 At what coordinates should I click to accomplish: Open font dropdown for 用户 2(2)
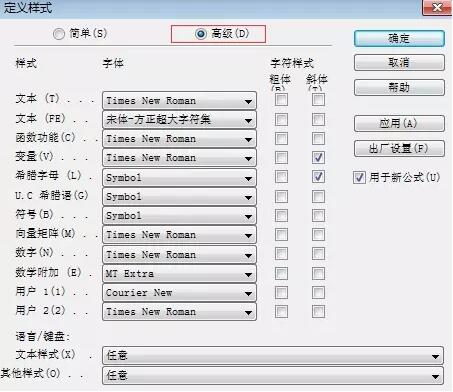click(x=179, y=312)
